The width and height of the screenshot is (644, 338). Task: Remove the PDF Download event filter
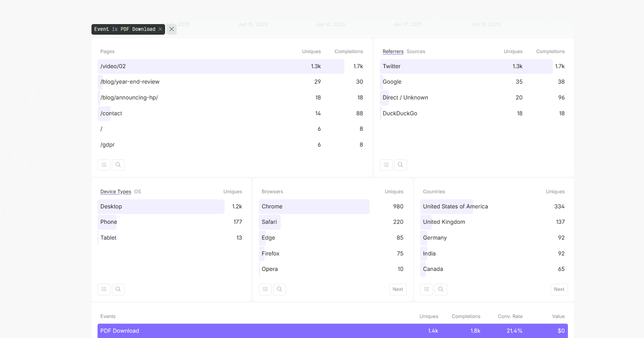160,29
